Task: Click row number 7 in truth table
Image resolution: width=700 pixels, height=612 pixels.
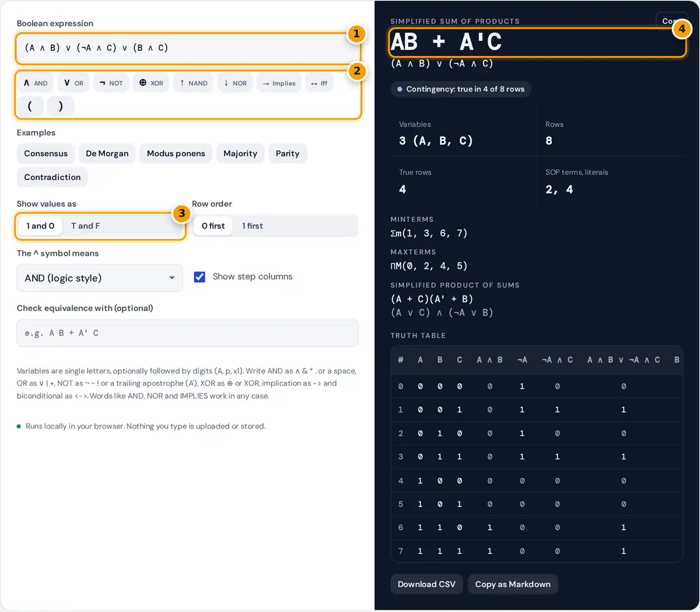Action: [401, 551]
